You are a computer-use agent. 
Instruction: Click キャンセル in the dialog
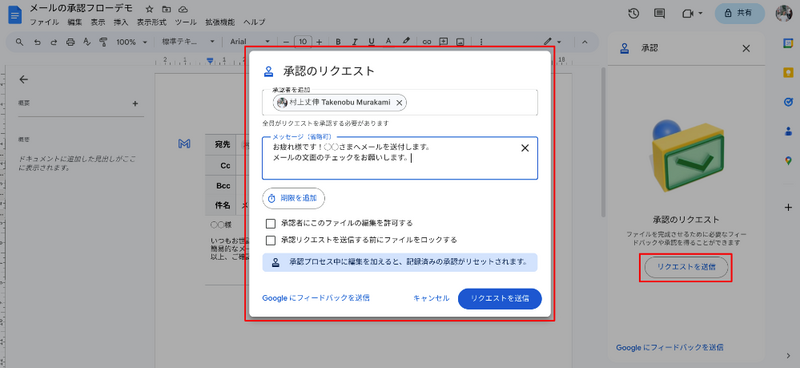click(x=431, y=299)
